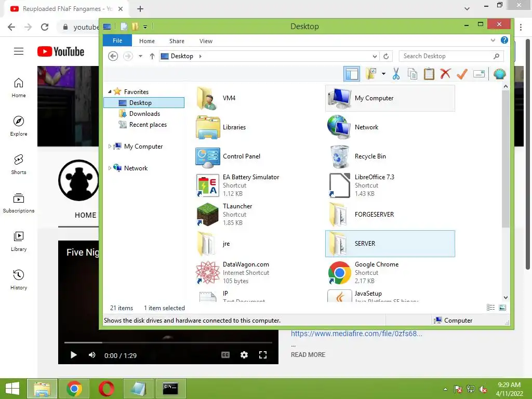The image size is (532, 399).
Task: Open recent locations dropdown arrow
Action: coord(140,56)
